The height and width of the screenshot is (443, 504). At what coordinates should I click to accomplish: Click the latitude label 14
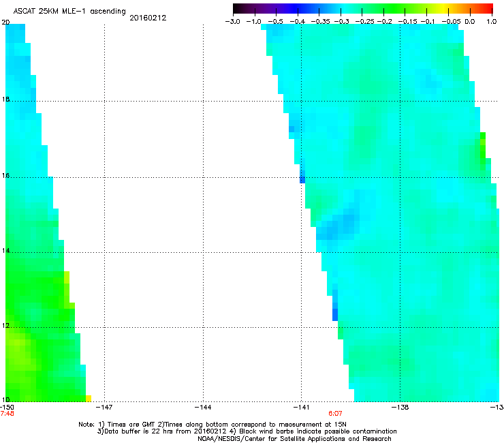point(5,251)
